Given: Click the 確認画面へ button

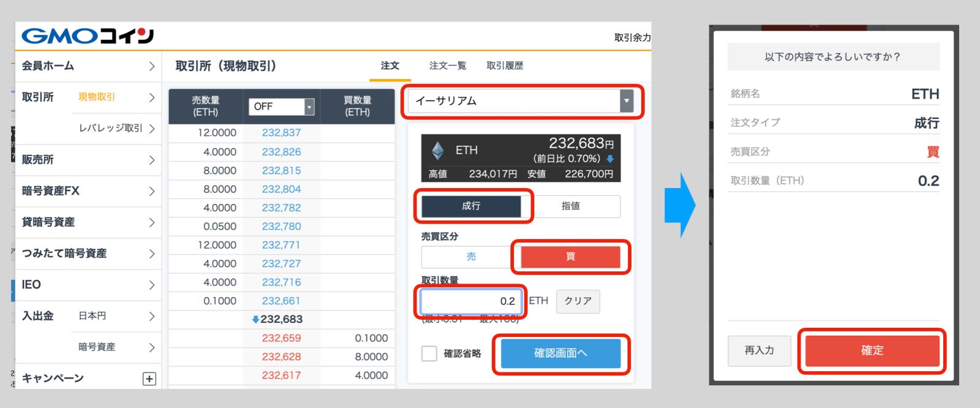Looking at the screenshot, I should 560,353.
